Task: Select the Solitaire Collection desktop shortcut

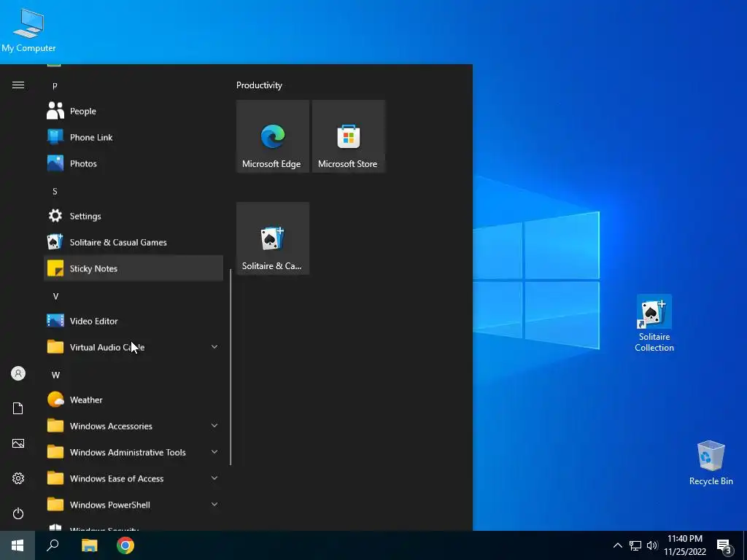Action: (x=654, y=324)
